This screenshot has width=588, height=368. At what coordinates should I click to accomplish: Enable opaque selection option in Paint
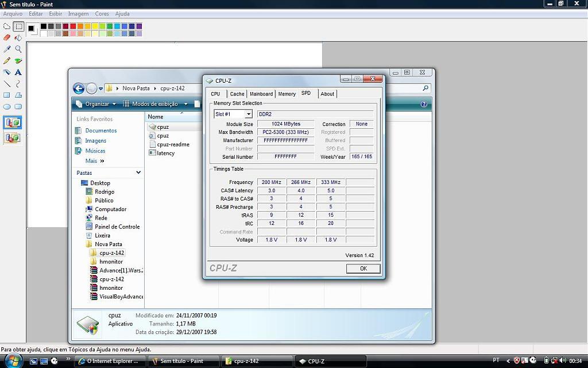coord(13,123)
